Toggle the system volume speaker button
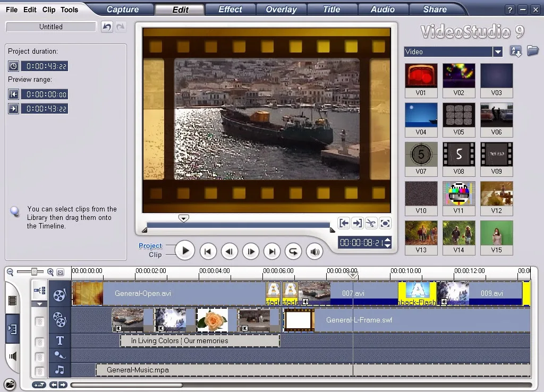Screen dimensions: 544x392 click(x=314, y=251)
